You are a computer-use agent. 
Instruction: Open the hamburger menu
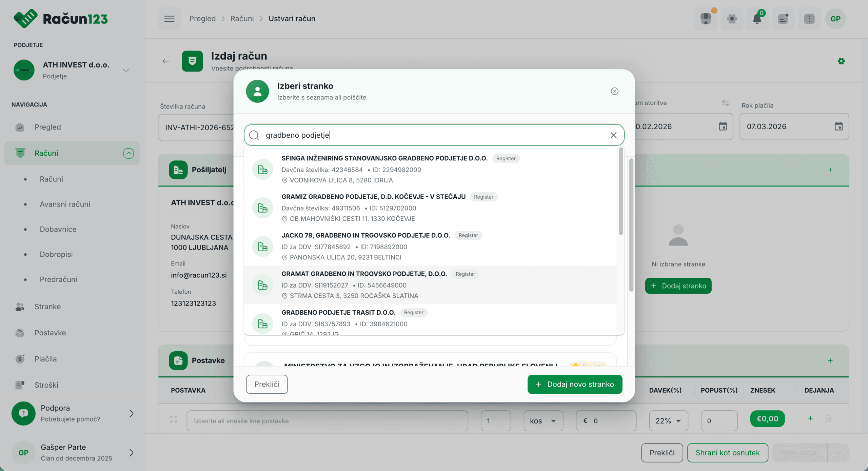click(169, 19)
